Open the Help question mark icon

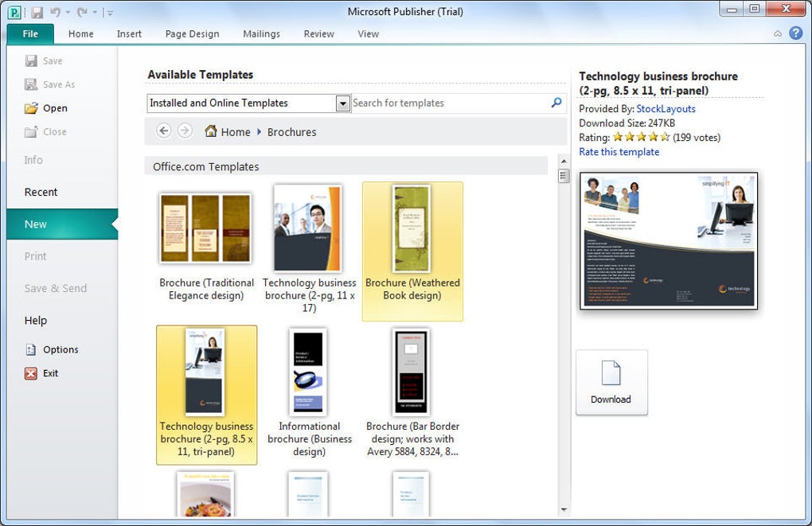point(795,33)
